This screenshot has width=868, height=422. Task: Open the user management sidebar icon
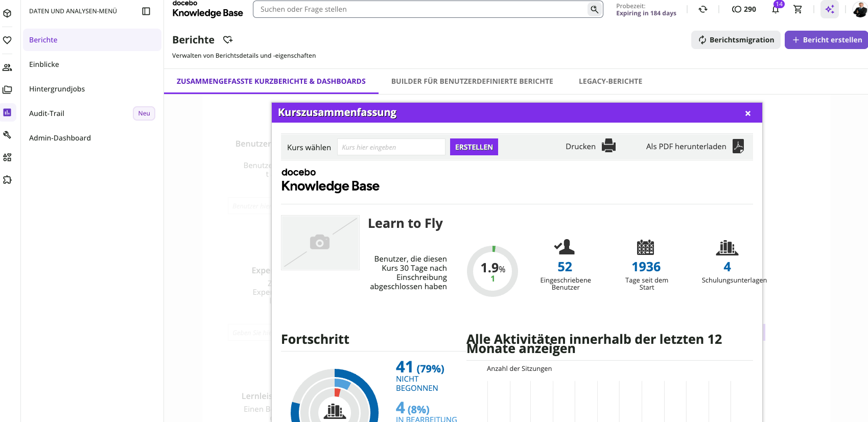tap(7, 67)
